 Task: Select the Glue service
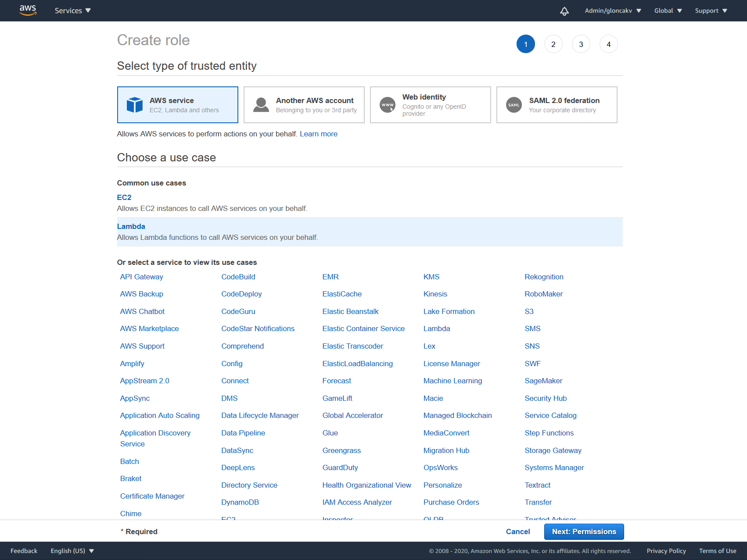tap(330, 433)
